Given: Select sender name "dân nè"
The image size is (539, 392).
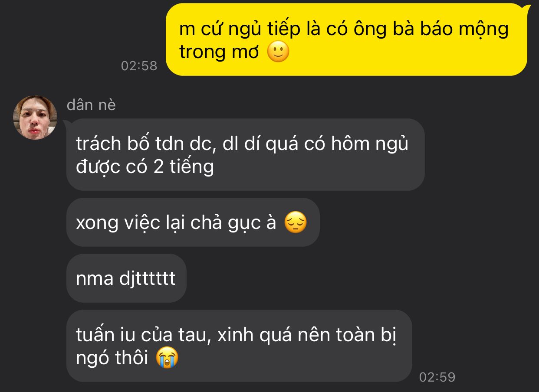Looking at the screenshot, I should [x=92, y=105].
